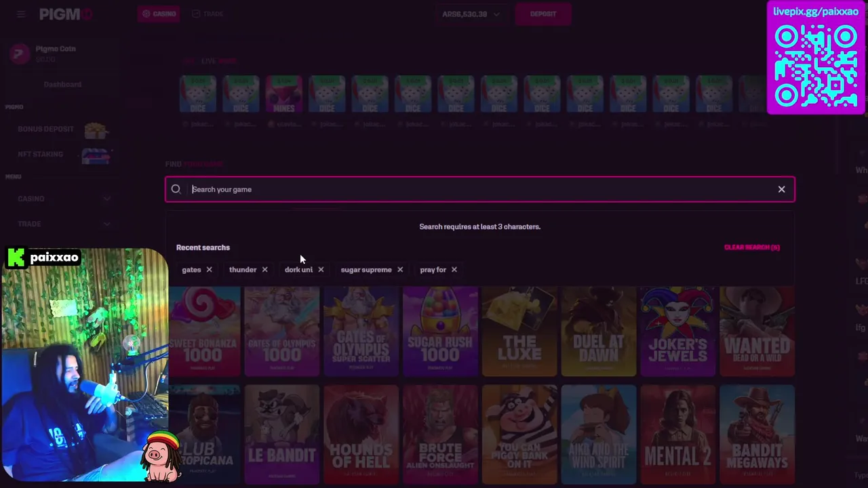Remove the "gates" recent search
Viewport: 868px width, 488px height.
click(209, 270)
